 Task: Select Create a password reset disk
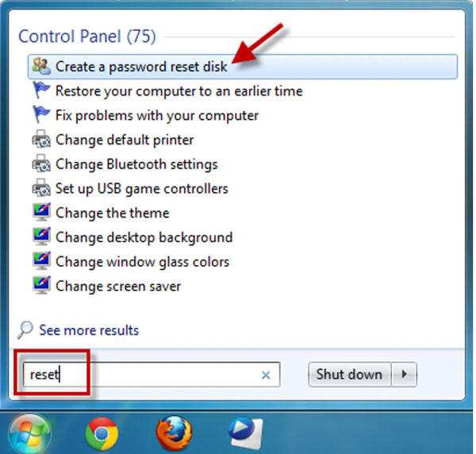click(x=243, y=67)
